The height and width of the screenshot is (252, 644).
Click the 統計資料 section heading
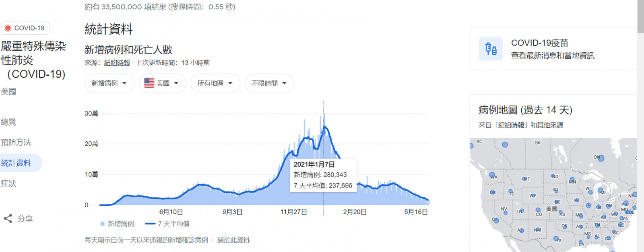(109, 29)
